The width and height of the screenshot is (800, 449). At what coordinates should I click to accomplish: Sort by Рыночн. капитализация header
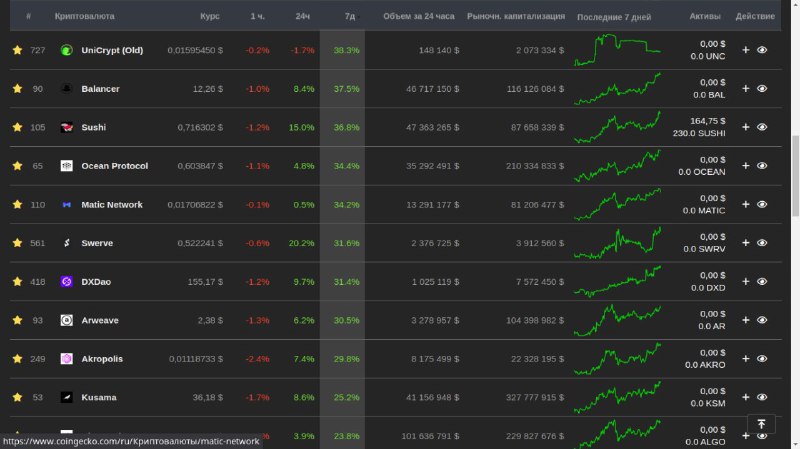click(x=516, y=16)
